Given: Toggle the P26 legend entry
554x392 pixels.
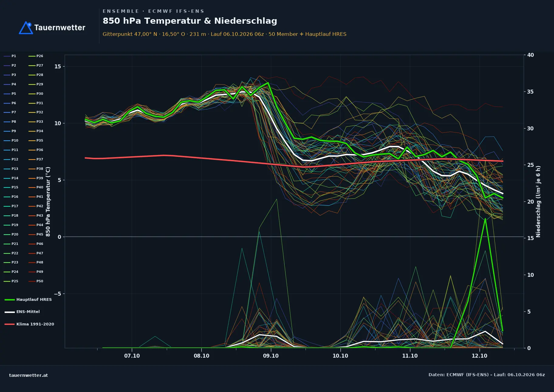Looking at the screenshot, I should (36, 56).
